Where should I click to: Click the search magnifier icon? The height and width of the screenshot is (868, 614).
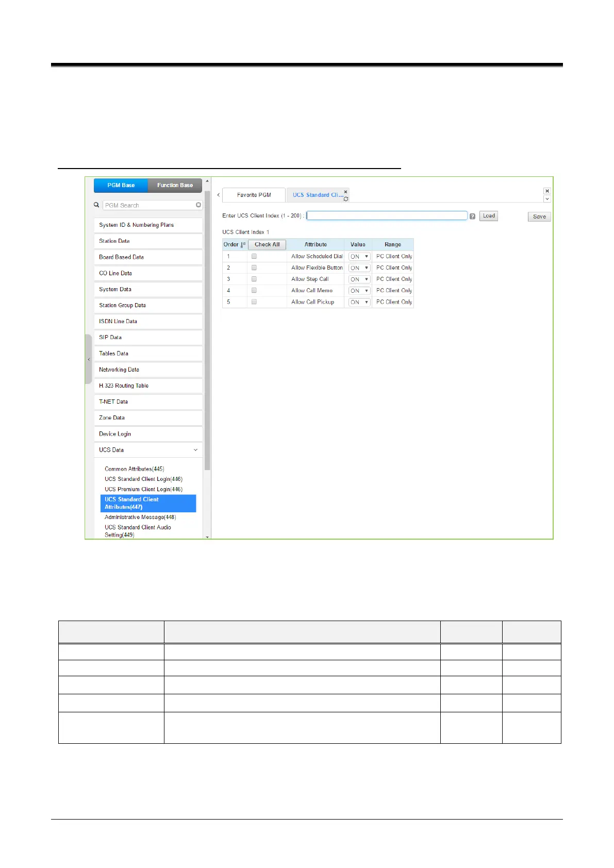point(96,205)
